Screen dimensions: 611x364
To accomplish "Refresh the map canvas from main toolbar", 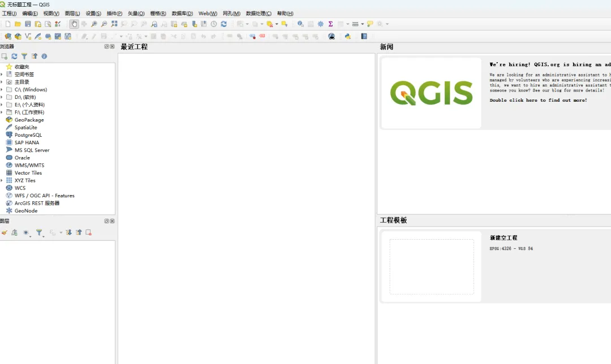I will [223, 24].
